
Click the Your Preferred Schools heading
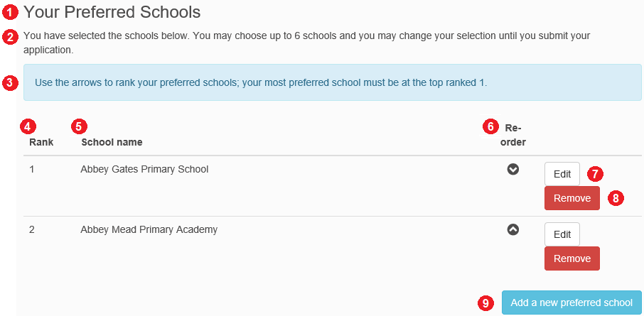pos(112,12)
